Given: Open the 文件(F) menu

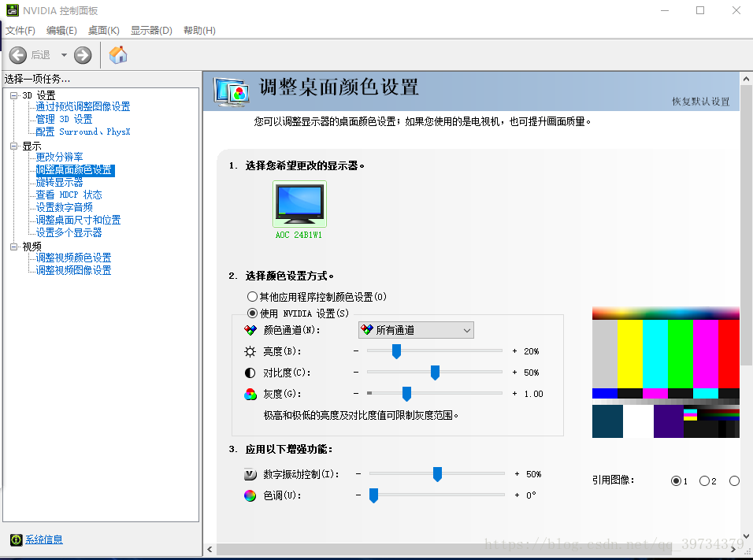Looking at the screenshot, I should (20, 30).
